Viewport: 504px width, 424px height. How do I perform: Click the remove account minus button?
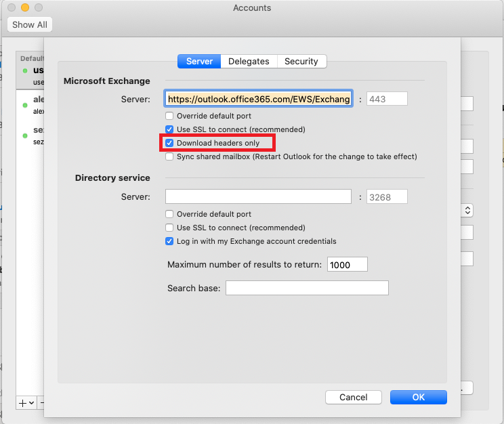41,403
